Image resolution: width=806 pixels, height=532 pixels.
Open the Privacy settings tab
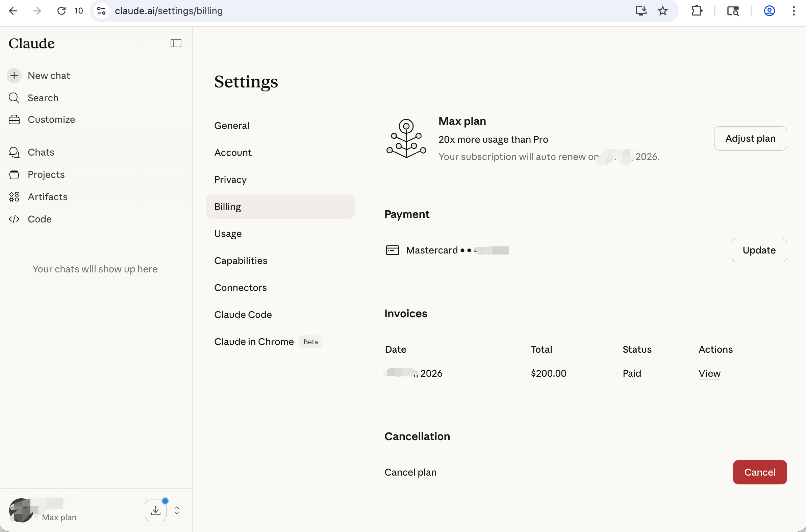[230, 180]
